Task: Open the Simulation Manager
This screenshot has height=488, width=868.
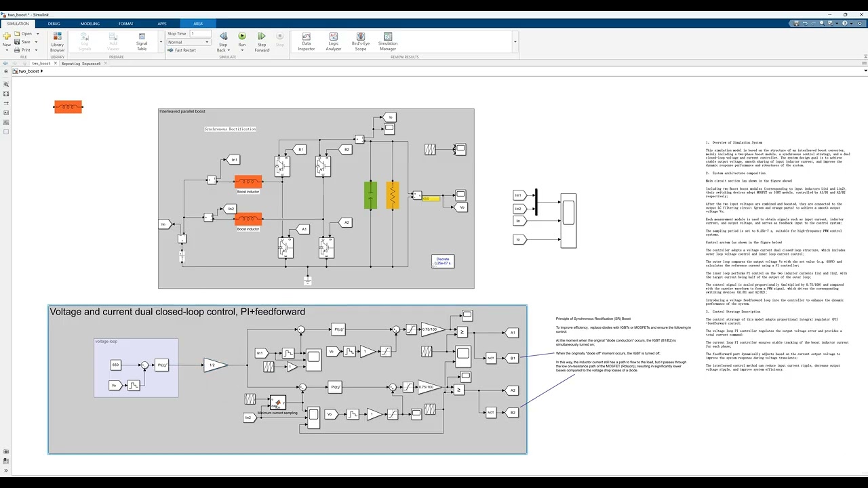Action: pos(388,42)
